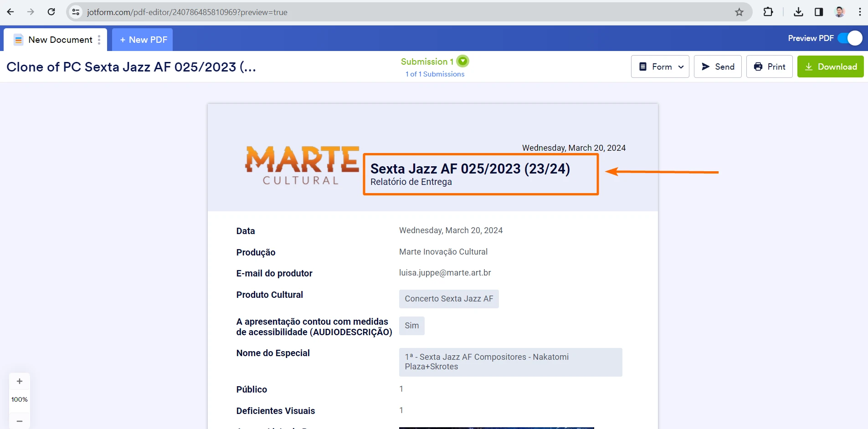The image size is (868, 429).
Task: Reload the current page
Action: (51, 11)
